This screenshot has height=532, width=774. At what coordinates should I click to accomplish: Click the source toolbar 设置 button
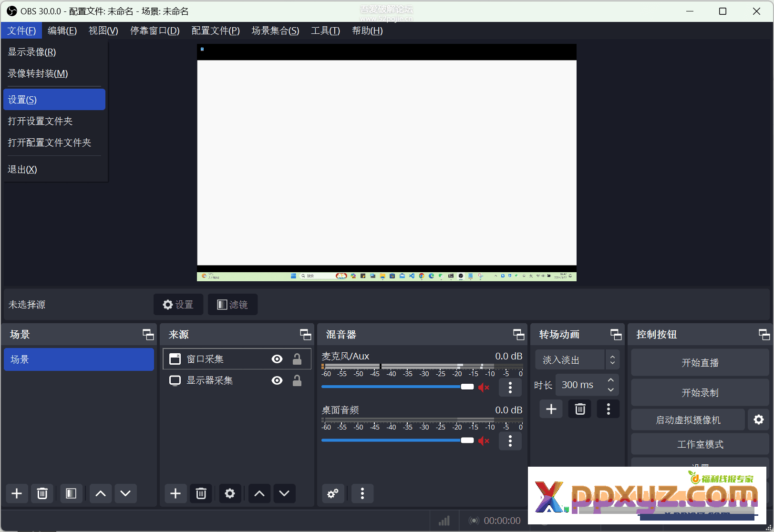pos(178,305)
